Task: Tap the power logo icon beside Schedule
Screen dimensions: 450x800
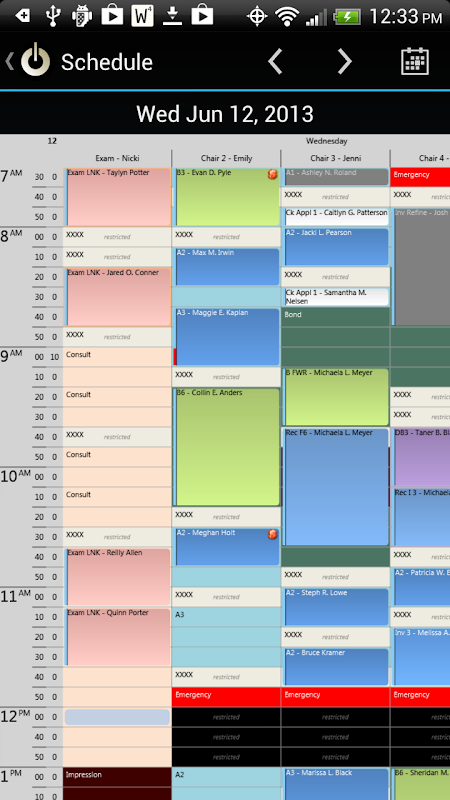Action: (x=35, y=61)
